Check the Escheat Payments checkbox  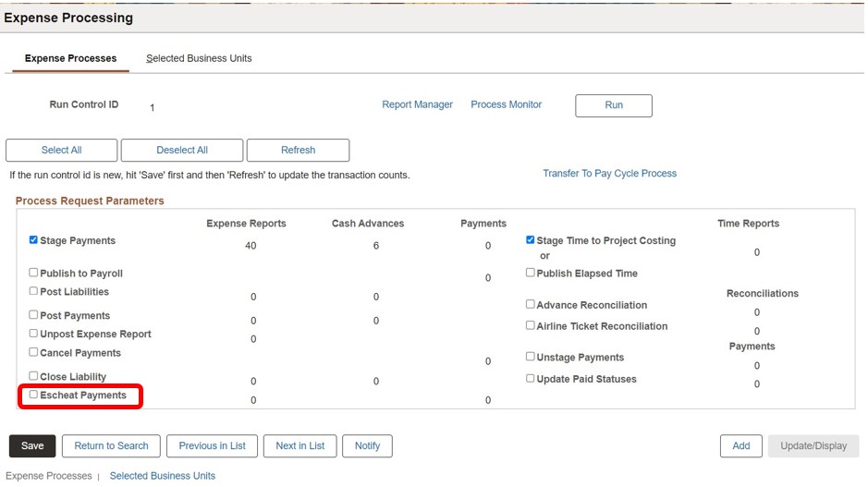tap(34, 395)
